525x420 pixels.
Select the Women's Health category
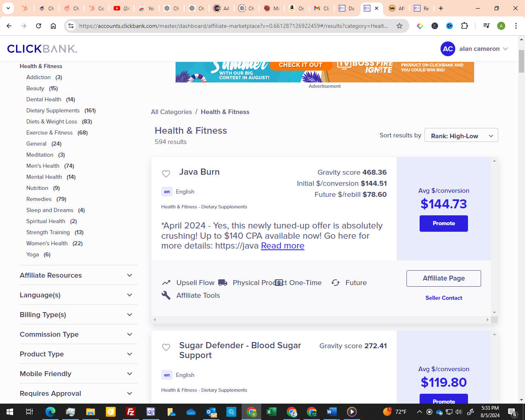pyautogui.click(x=47, y=243)
